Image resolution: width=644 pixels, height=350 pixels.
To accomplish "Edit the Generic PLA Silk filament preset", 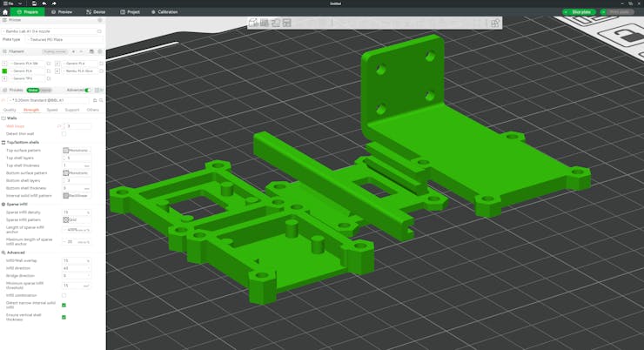I will tap(49, 64).
